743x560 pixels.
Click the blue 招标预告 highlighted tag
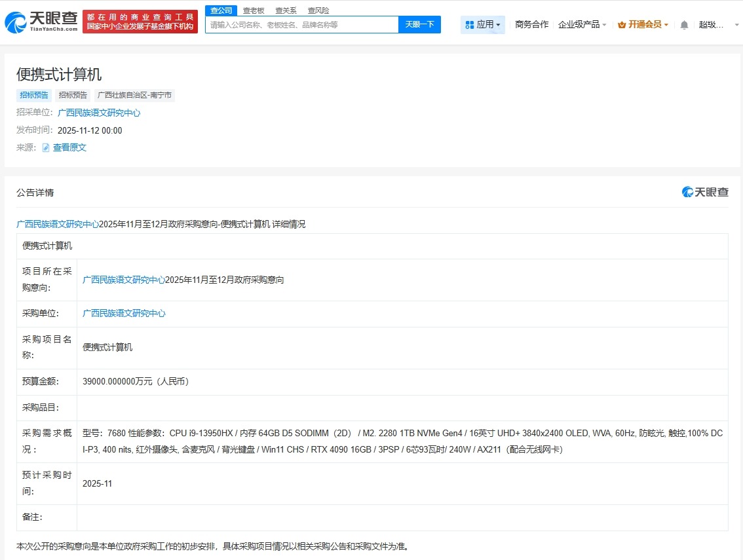tap(33, 95)
